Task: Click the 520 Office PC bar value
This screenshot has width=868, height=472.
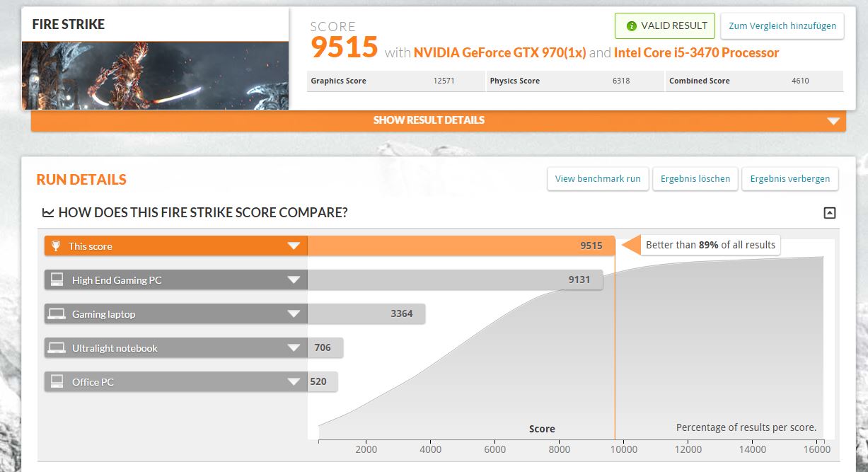Action: [x=318, y=382]
